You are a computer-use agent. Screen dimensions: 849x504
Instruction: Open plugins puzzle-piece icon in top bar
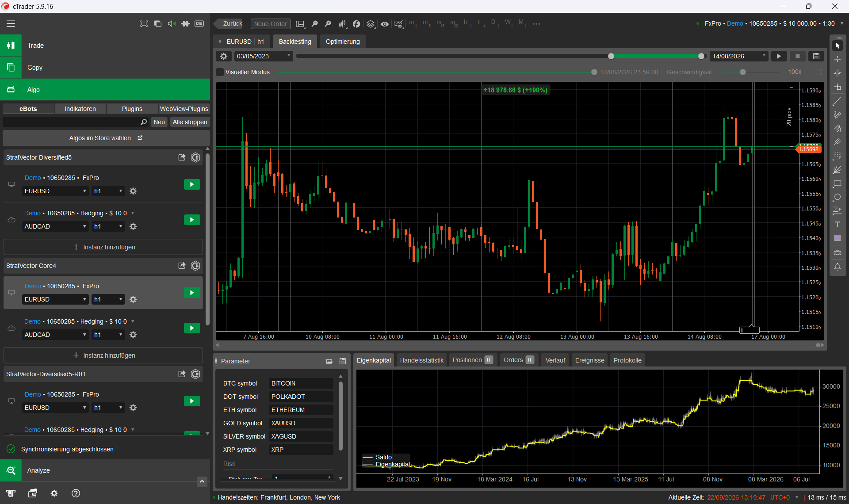tap(186, 23)
